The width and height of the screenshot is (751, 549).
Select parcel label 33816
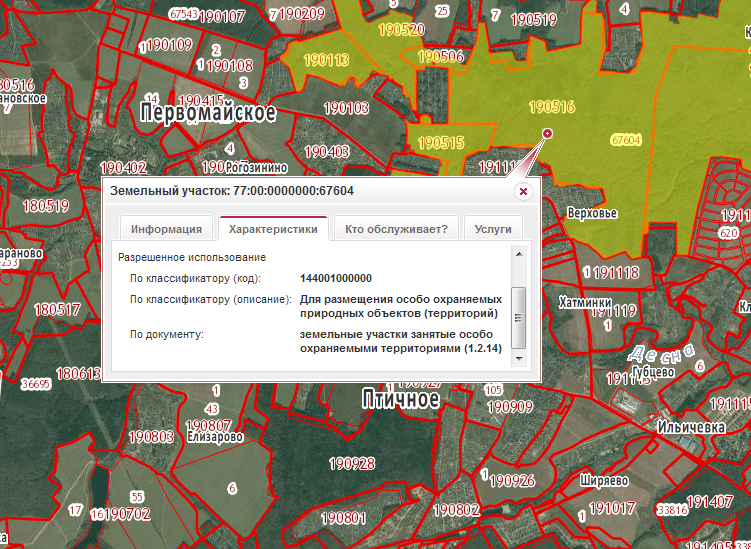(672, 510)
